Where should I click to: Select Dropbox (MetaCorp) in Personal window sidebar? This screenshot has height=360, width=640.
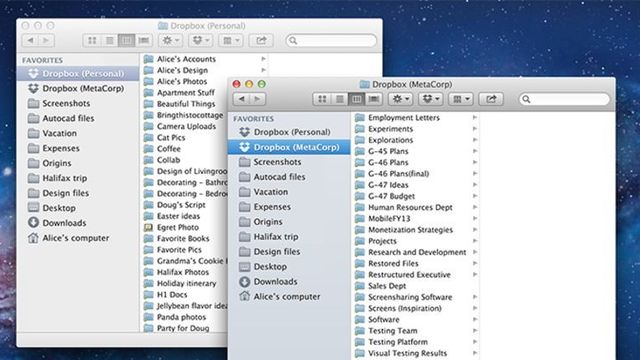78,89
